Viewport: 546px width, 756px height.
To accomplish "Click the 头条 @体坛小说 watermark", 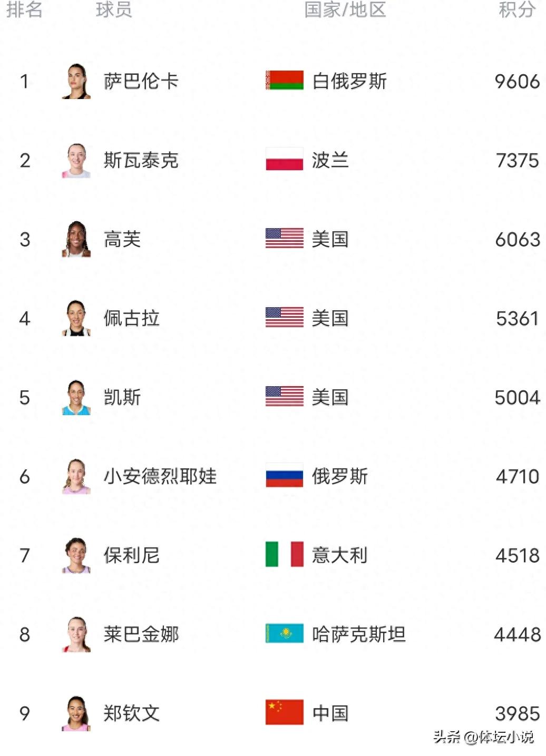I will pyautogui.click(x=483, y=737).
